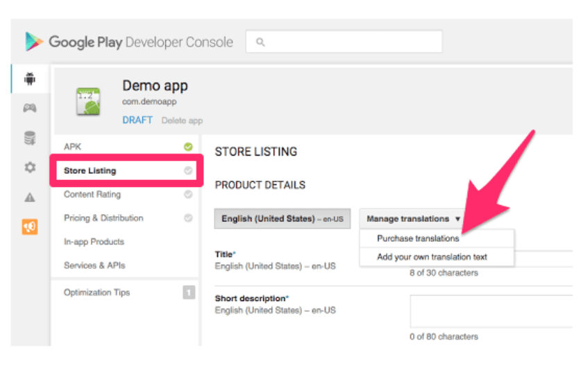The width and height of the screenshot is (588, 376).
Task: Click the DRAFT status link
Action: pyautogui.click(x=137, y=120)
